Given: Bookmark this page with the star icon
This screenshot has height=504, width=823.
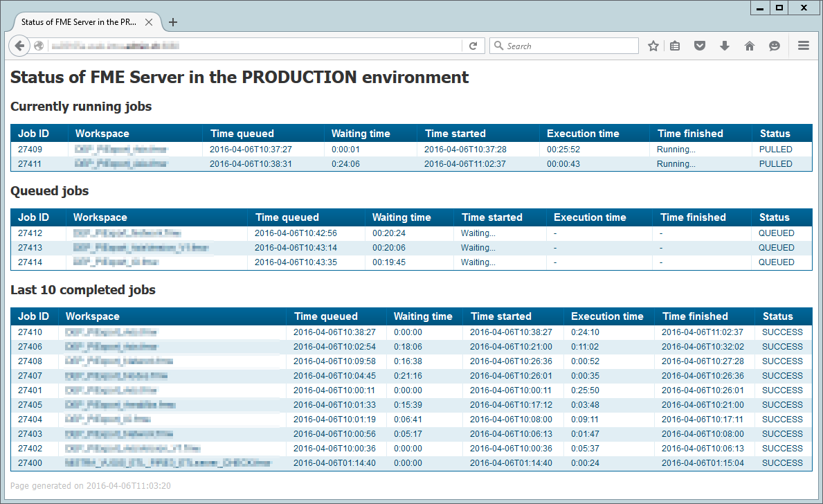Looking at the screenshot, I should coord(653,46).
